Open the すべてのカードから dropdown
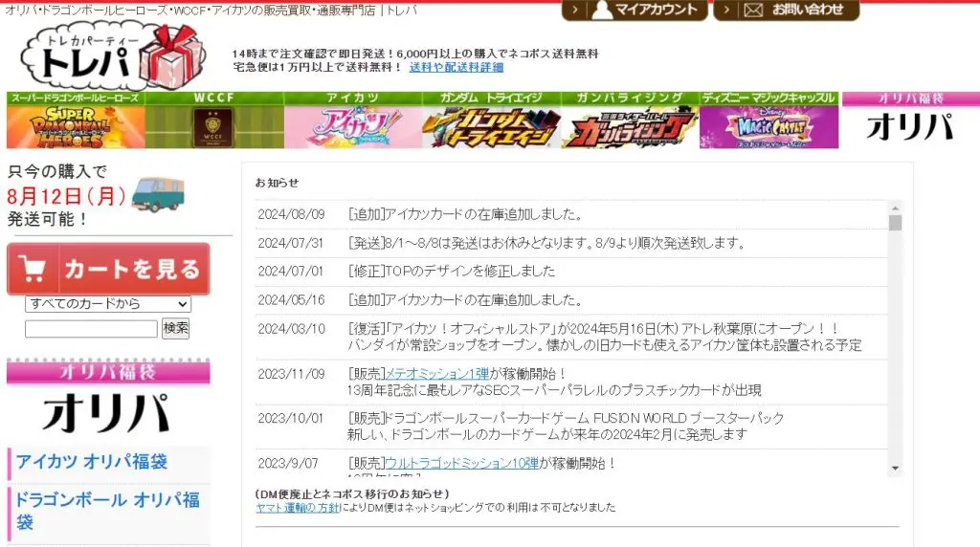Screen dimensions: 980x547 108,304
